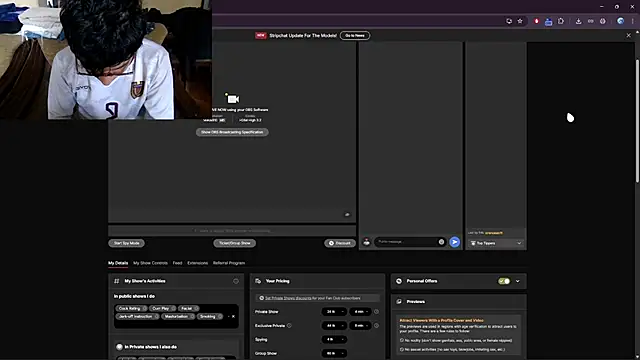Click info icon in My Show's Activities header
Image resolution: width=640 pixels, height=360 pixels.
pyautogui.click(x=236, y=281)
